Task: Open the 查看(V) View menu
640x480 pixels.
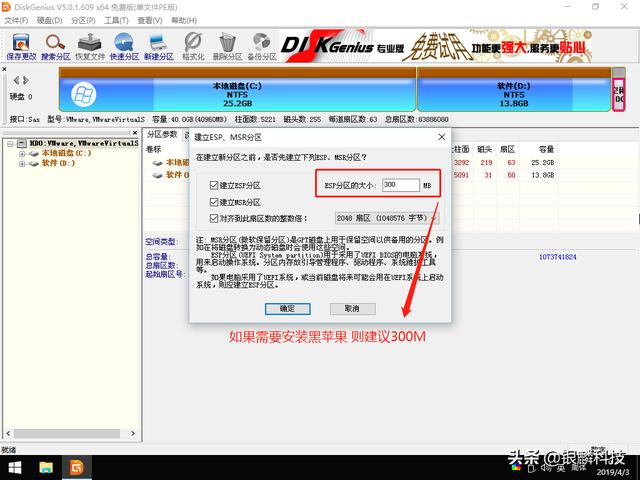Action: coord(149,20)
